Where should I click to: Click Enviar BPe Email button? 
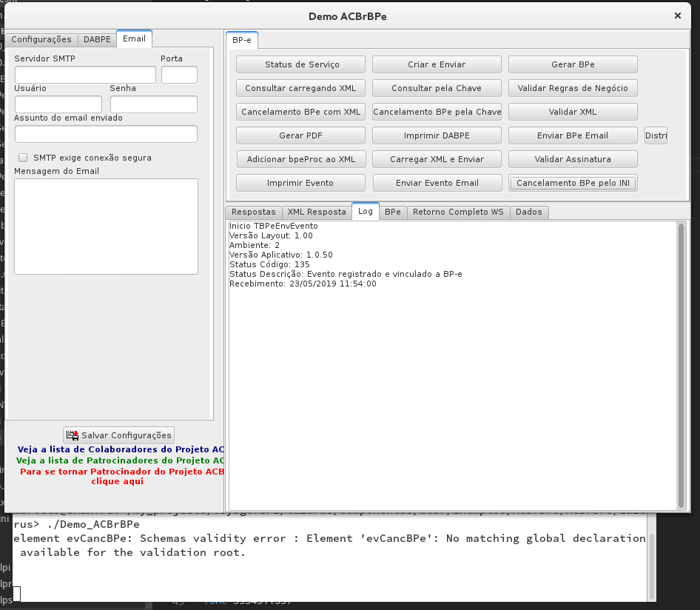click(x=573, y=135)
